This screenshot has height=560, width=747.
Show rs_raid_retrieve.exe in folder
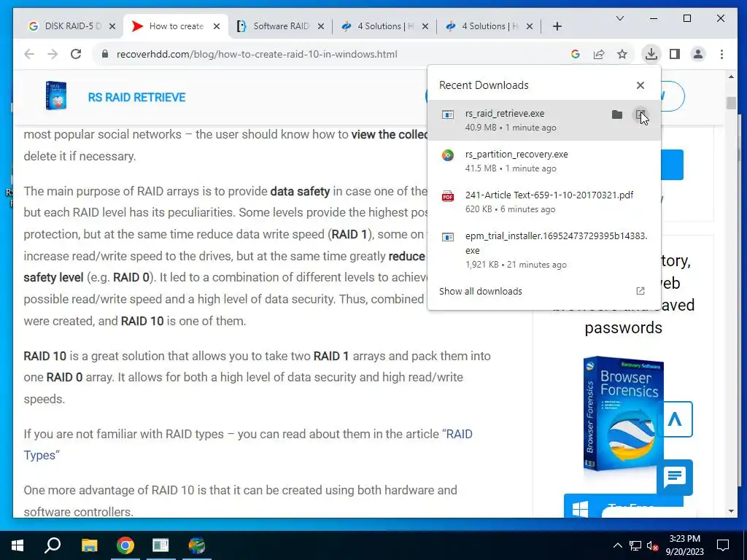click(617, 114)
